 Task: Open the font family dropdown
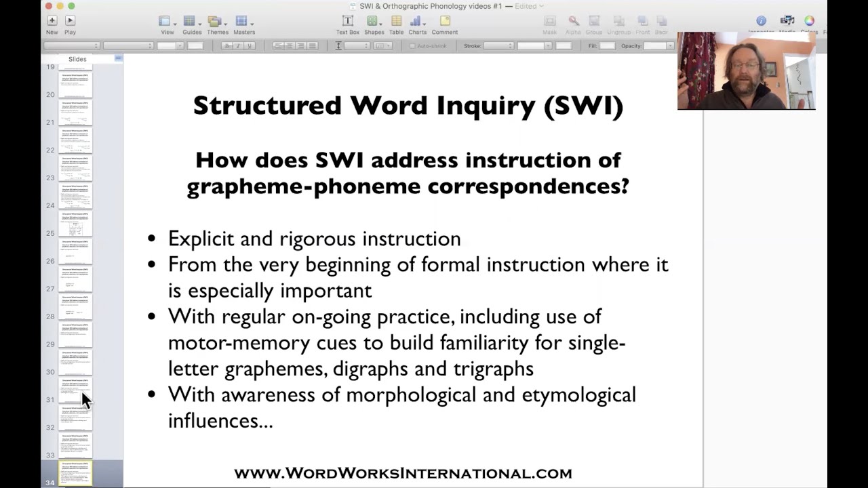(x=72, y=46)
